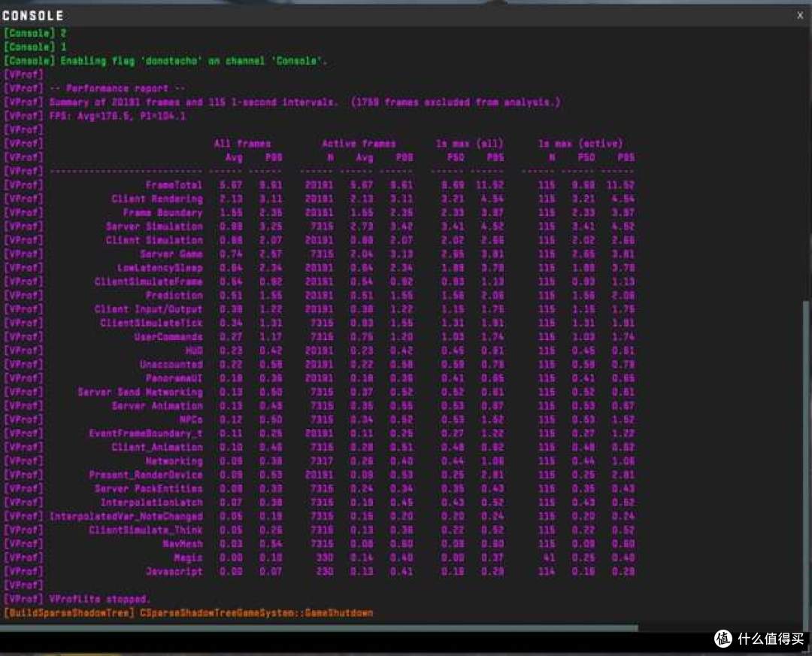
Task: Click the 'Unaccounted' row label
Action: point(171,364)
